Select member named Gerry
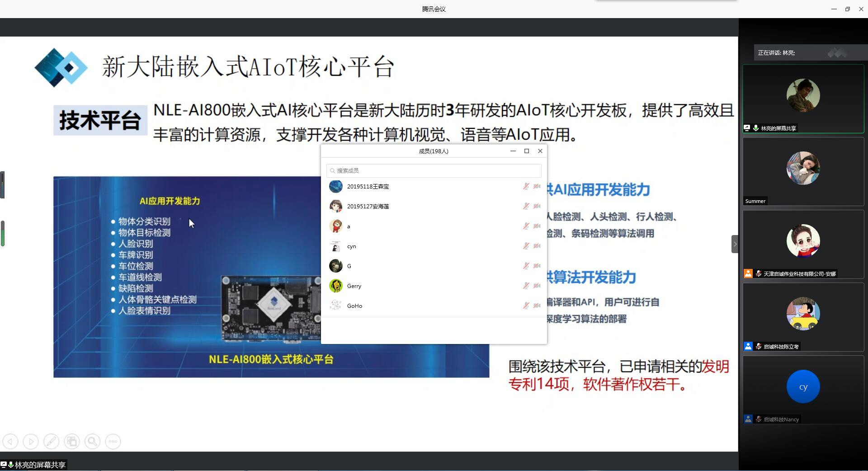 click(x=434, y=286)
